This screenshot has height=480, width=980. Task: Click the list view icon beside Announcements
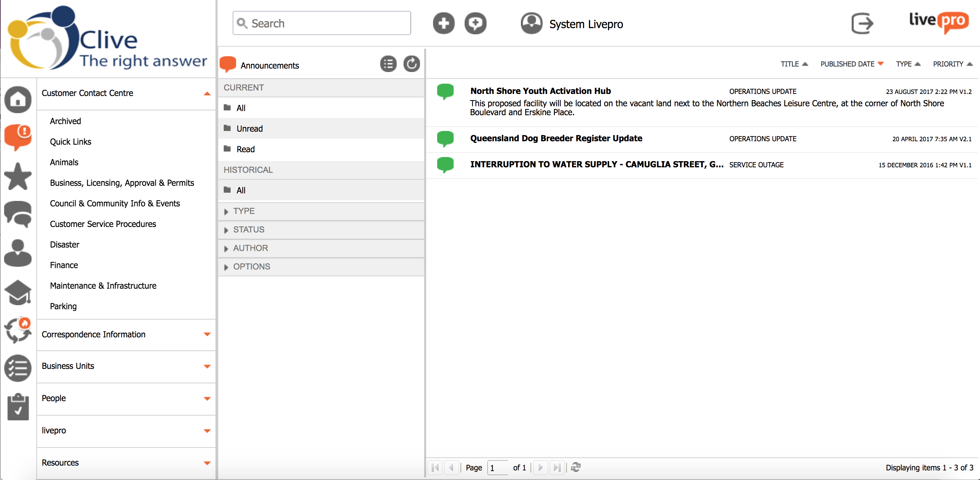[388, 64]
